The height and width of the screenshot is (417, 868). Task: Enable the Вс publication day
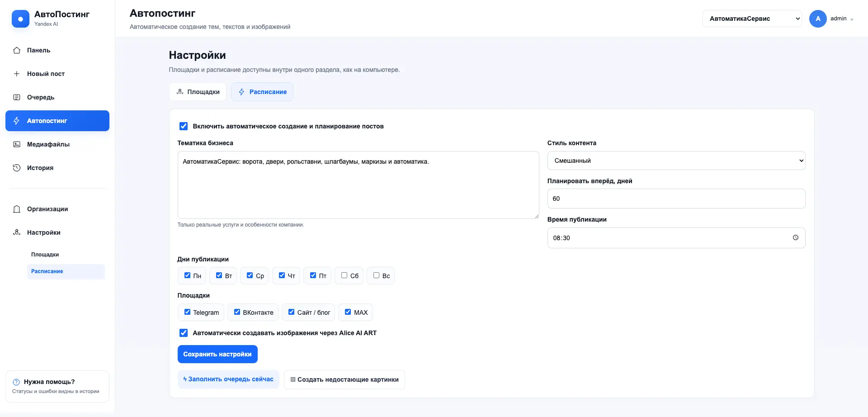376,275
